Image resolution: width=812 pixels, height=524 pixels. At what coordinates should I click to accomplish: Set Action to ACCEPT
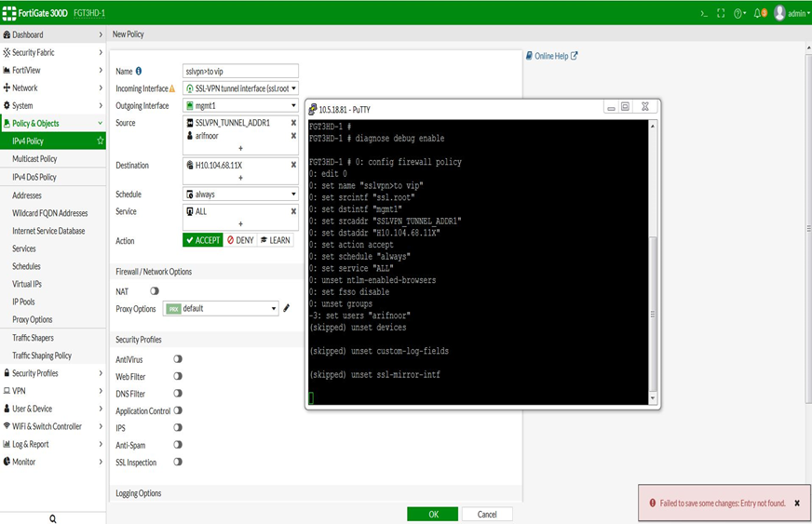[202, 240]
